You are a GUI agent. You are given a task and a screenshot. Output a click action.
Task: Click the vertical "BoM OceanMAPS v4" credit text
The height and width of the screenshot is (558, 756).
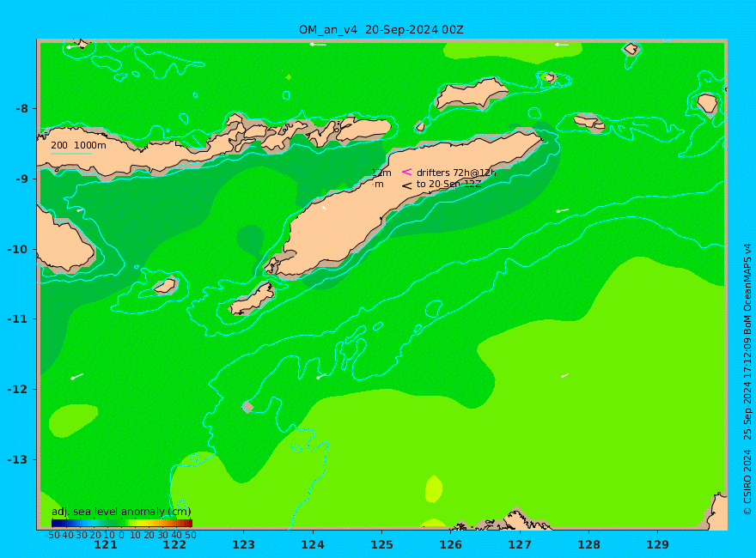tap(747, 287)
